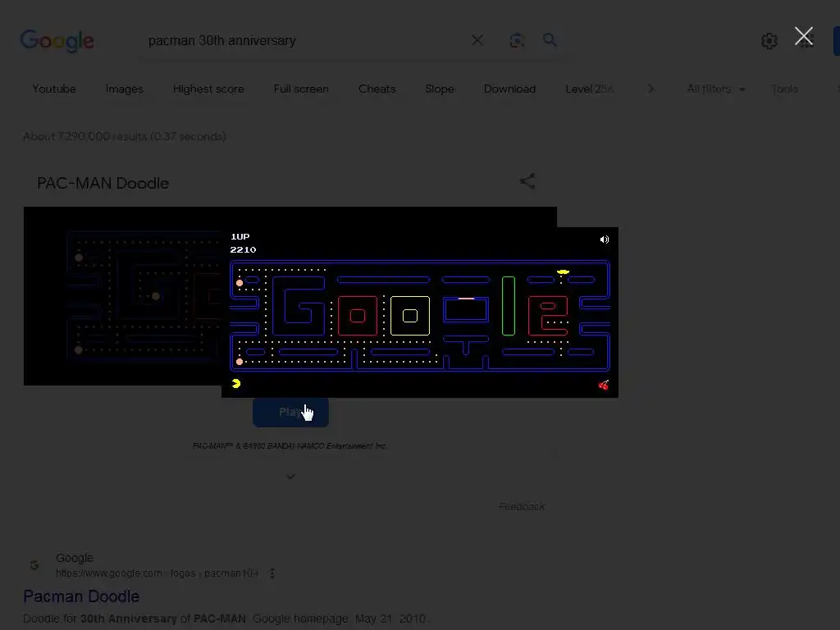The height and width of the screenshot is (630, 840).
Task: Select the Images filter chip
Action: click(x=125, y=89)
